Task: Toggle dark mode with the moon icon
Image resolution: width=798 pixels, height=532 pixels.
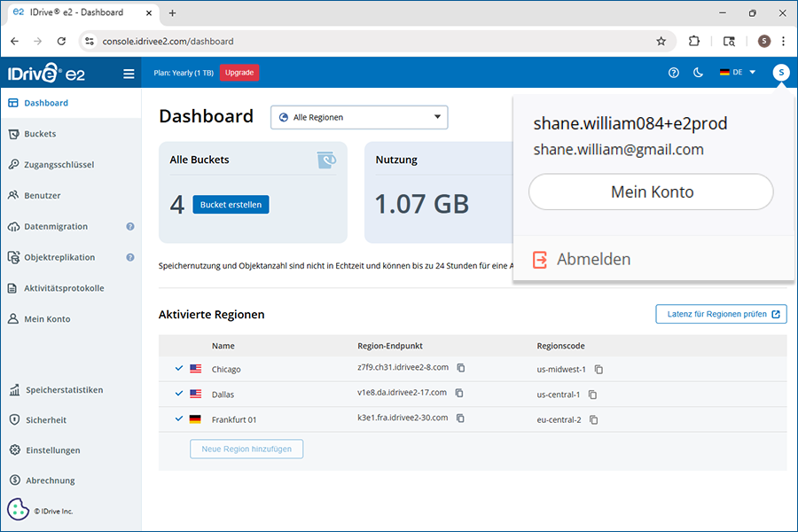Action: 698,73
